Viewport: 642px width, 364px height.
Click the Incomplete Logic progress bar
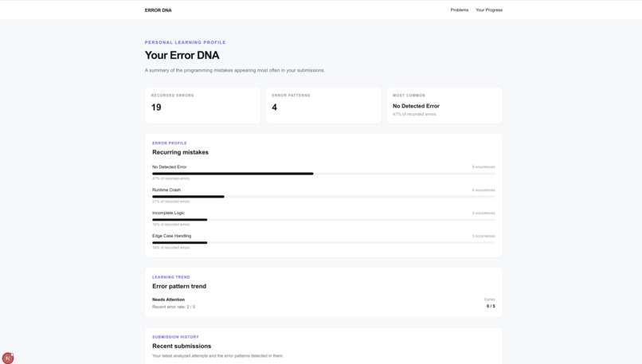point(323,220)
